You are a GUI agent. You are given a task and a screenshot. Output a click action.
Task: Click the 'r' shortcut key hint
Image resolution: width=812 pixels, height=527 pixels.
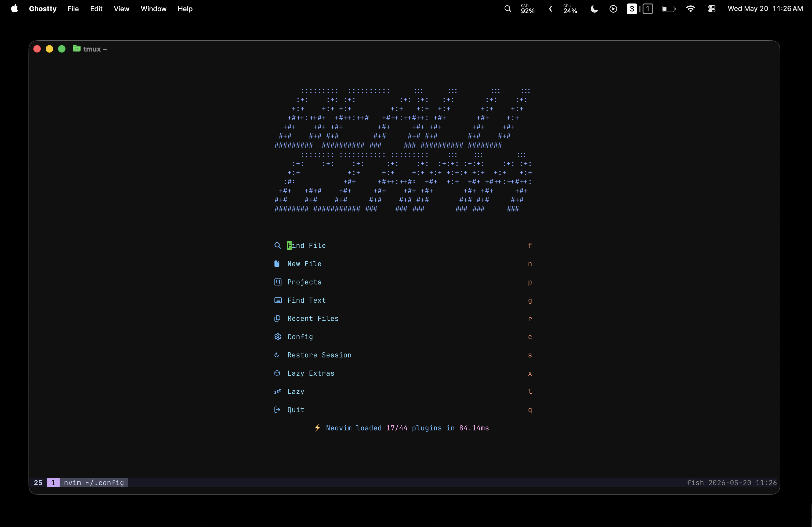[x=530, y=319]
